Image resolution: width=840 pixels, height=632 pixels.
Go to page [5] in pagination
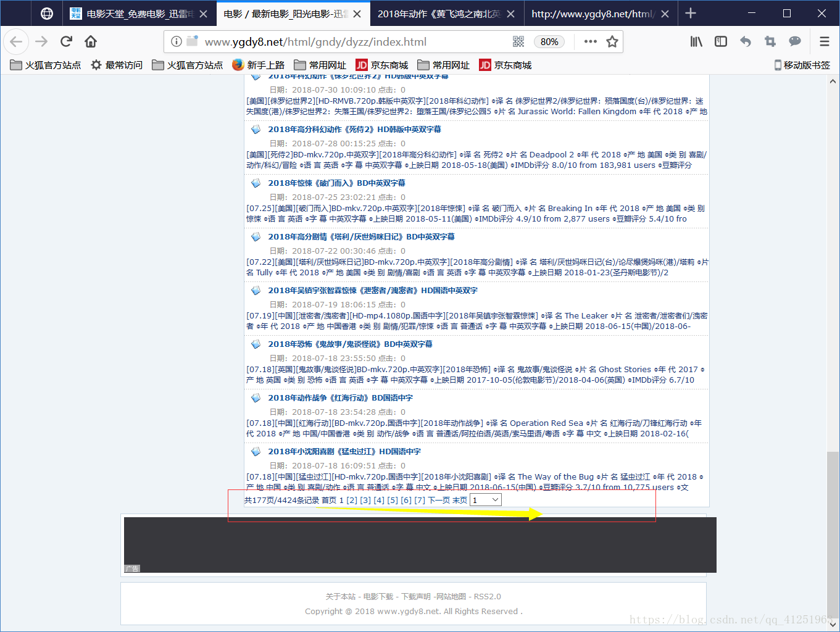tap(393, 500)
